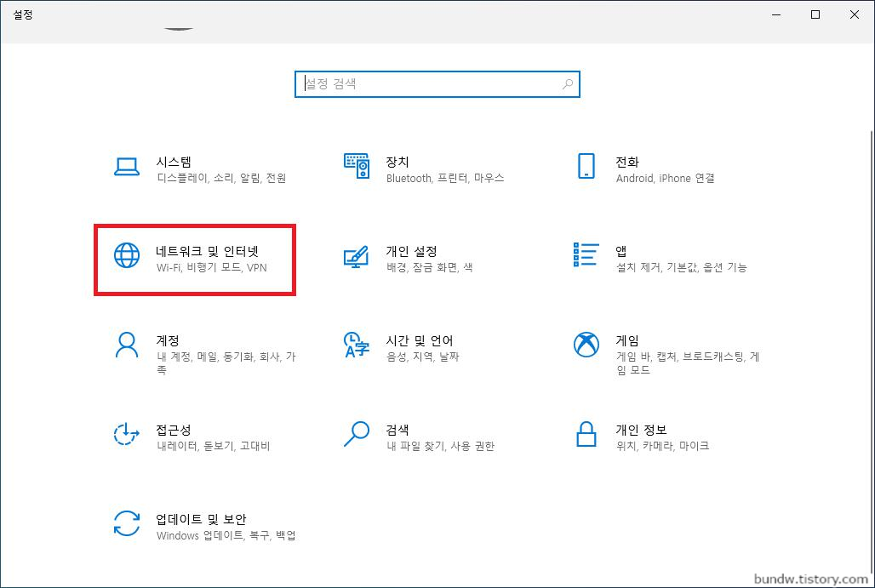Click the text 배경, 잠금 화면, 색

click(x=429, y=267)
